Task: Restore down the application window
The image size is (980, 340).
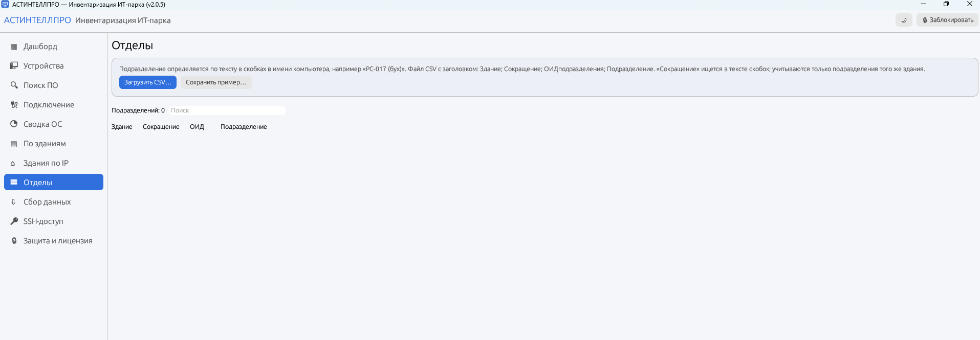Action: (946, 4)
